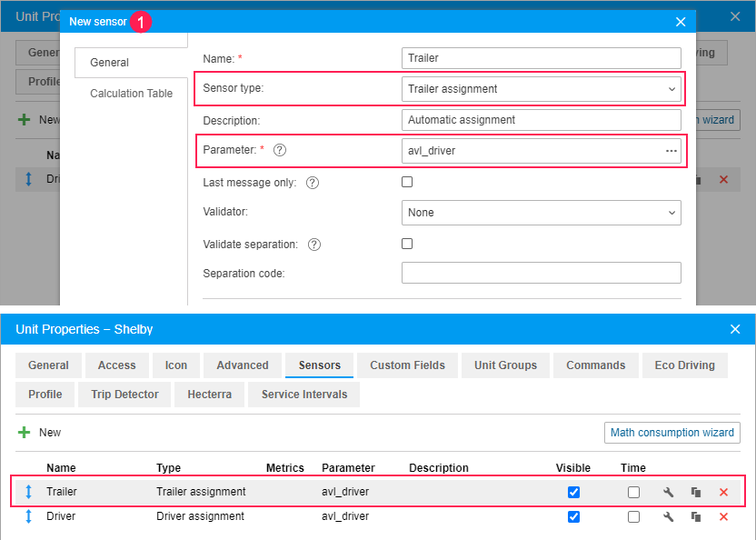Enable the Last message only checkbox
This screenshot has height=540, width=756.
point(407,182)
